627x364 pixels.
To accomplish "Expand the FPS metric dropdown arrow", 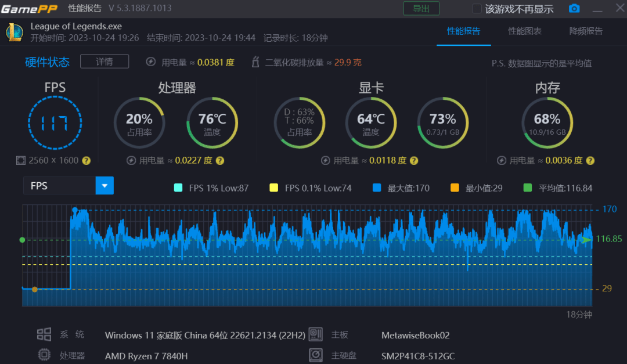I will click(105, 186).
